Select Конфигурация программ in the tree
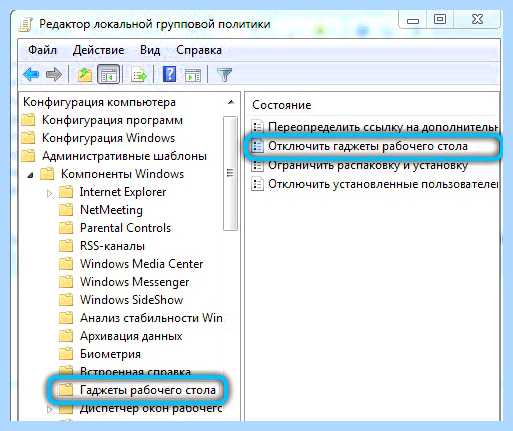The width and height of the screenshot is (513, 431). pyautogui.click(x=112, y=120)
